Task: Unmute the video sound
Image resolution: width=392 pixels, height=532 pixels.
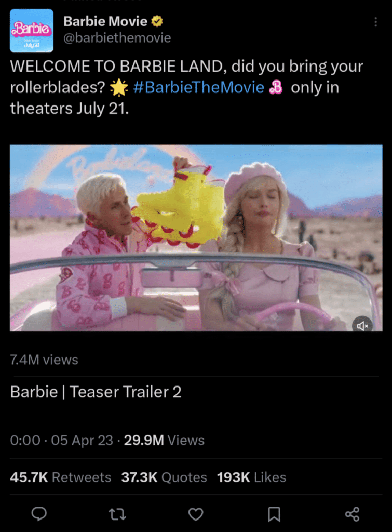Action: click(x=362, y=326)
